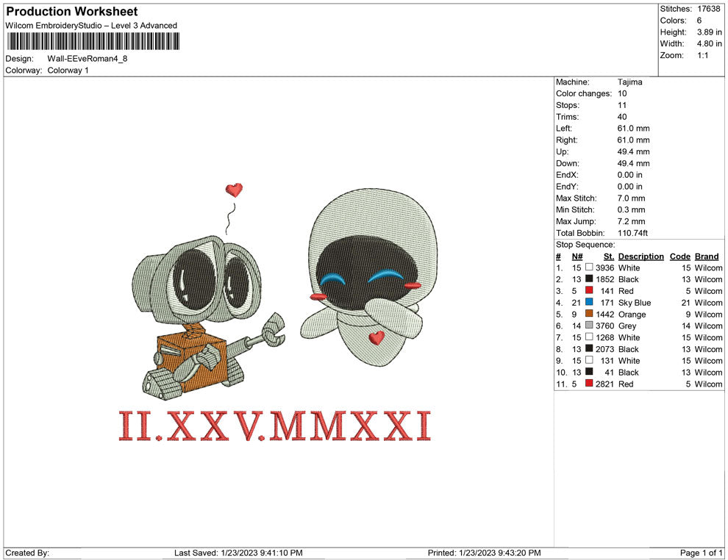
Task: Select the Sky Blue color swatch
Action: pos(589,302)
